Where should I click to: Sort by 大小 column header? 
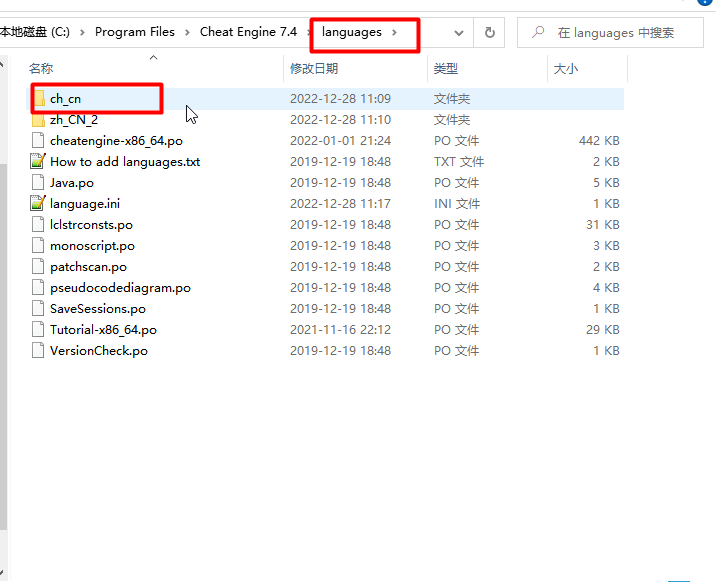pos(564,68)
